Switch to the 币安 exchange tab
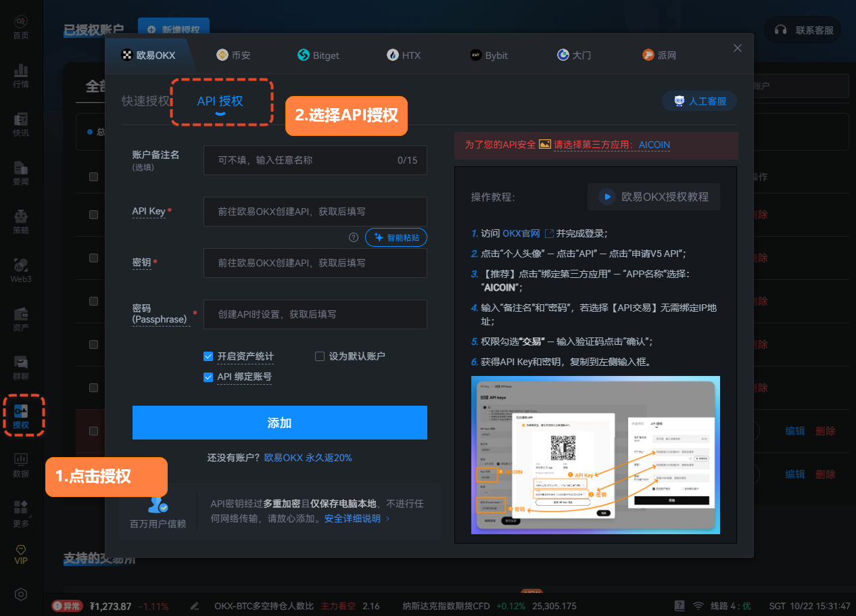The image size is (856, 616). click(233, 55)
